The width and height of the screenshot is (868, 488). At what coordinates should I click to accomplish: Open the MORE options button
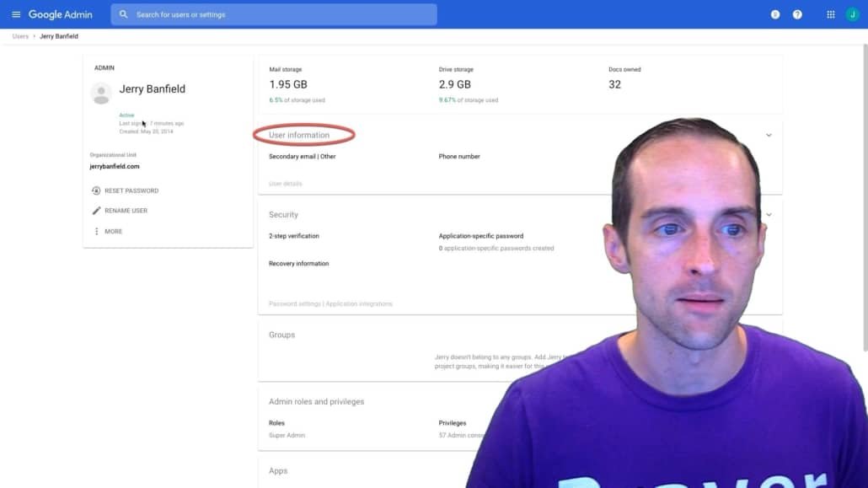tap(108, 231)
